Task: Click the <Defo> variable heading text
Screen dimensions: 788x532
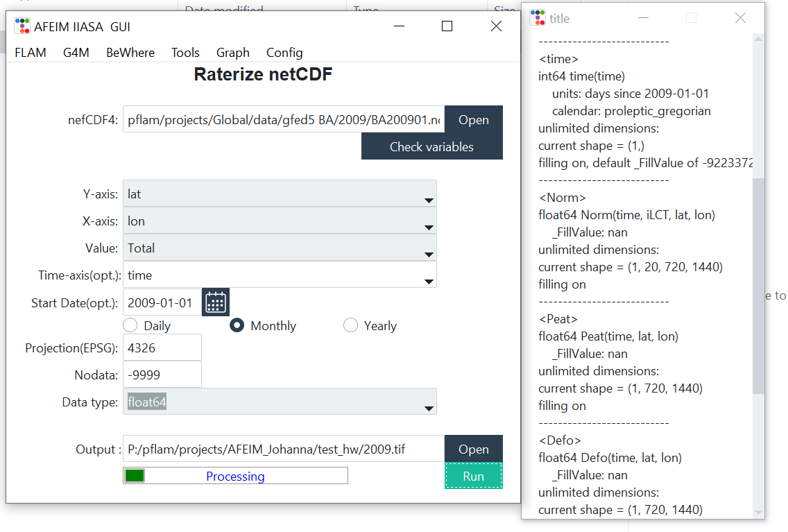Action: (560, 440)
